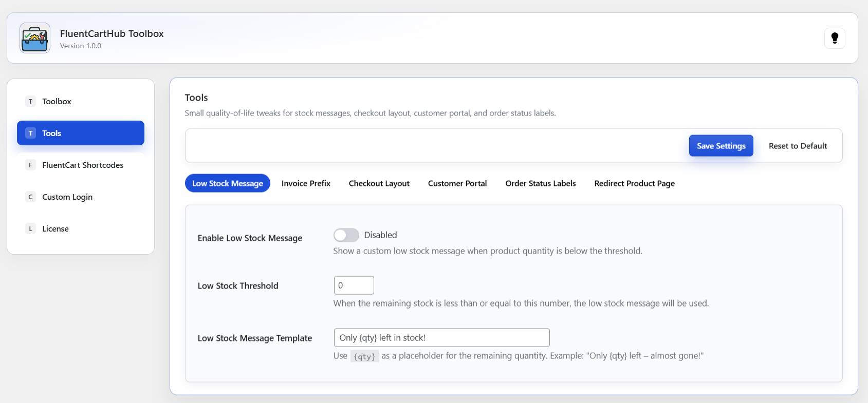Open the Toolbox sidebar section

[57, 101]
